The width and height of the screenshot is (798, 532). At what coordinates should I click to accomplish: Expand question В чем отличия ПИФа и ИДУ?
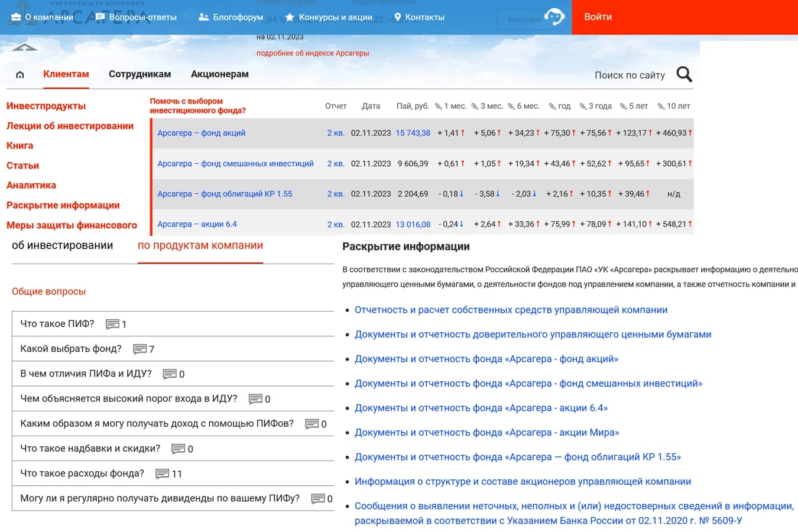[x=86, y=374]
